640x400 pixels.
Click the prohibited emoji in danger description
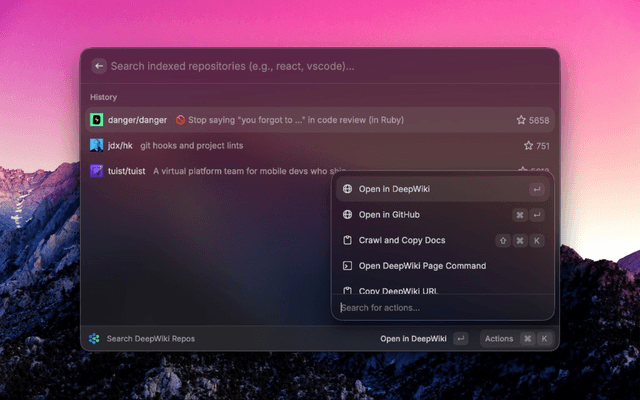point(180,120)
